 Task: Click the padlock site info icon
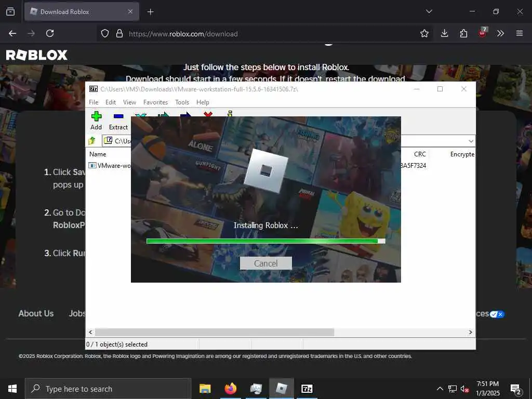119,33
